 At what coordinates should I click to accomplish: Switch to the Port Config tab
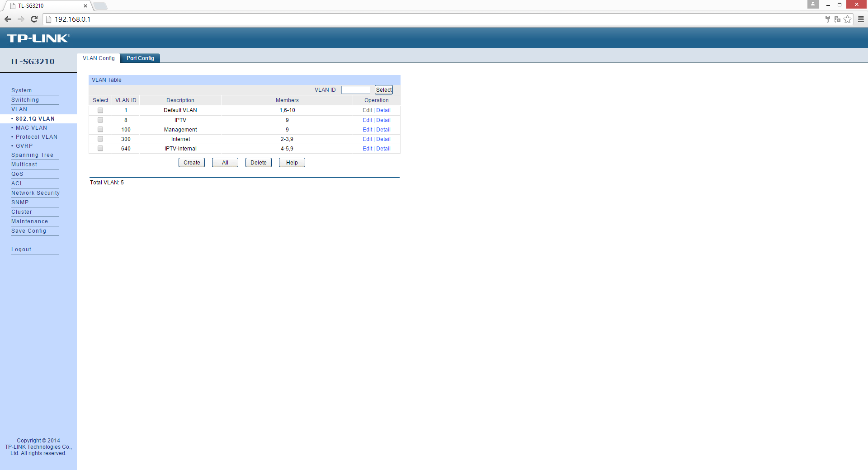coord(140,58)
